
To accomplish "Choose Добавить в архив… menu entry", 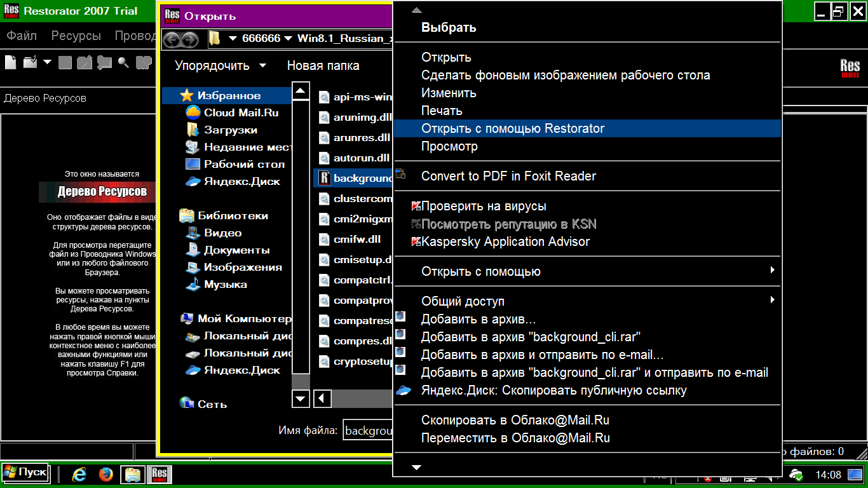I will [587, 320].
